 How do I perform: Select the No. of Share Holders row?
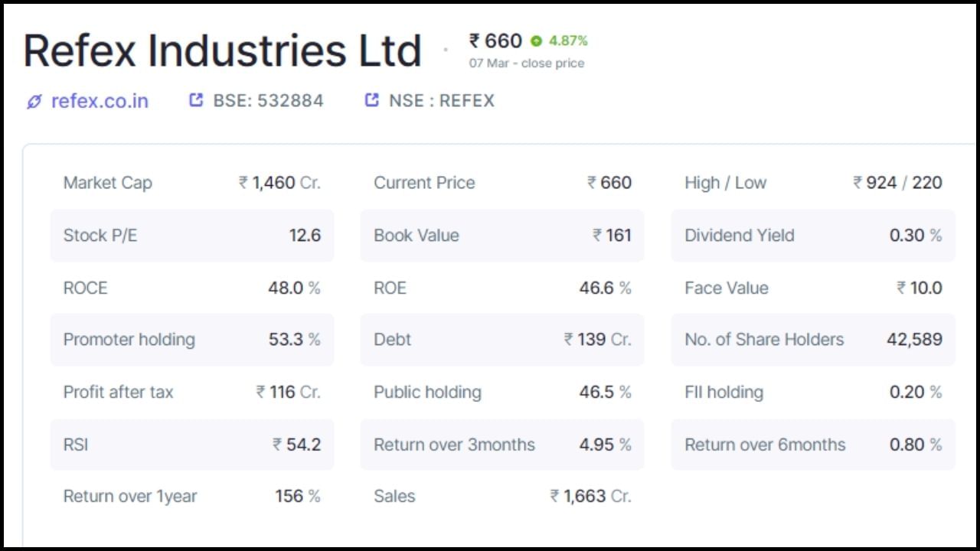pyautogui.click(x=812, y=340)
